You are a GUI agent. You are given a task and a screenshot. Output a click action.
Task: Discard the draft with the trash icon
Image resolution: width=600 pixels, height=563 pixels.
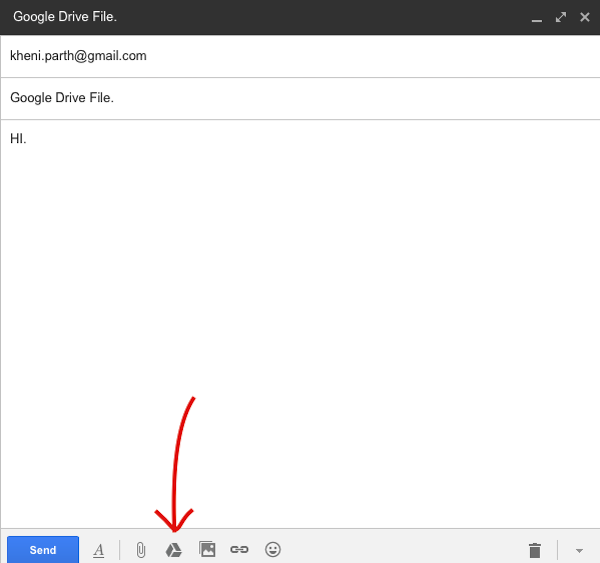[x=535, y=550]
